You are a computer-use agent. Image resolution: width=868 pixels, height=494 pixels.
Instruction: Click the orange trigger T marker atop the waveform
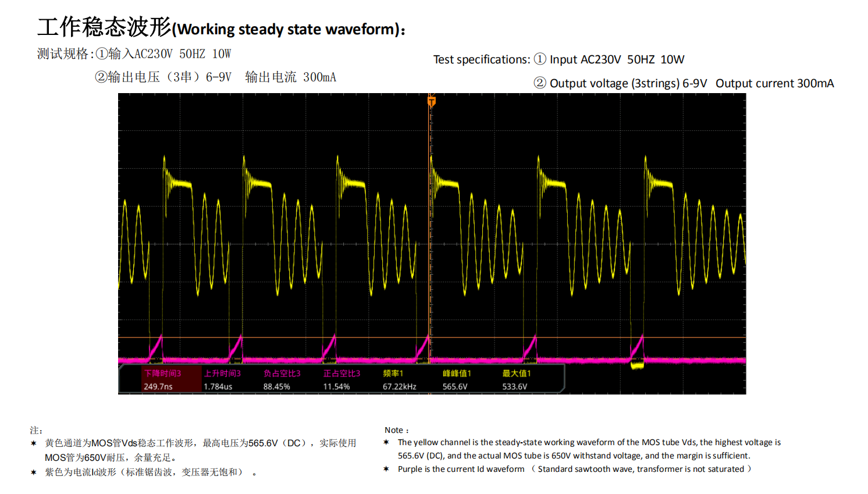pyautogui.click(x=431, y=102)
